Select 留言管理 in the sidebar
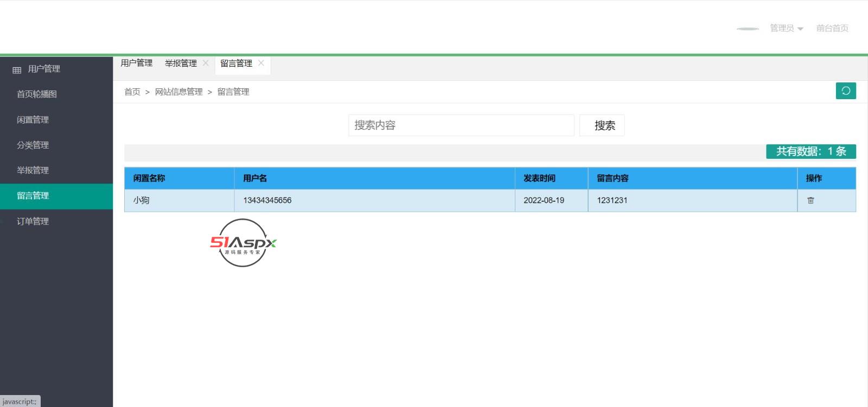 coord(56,196)
